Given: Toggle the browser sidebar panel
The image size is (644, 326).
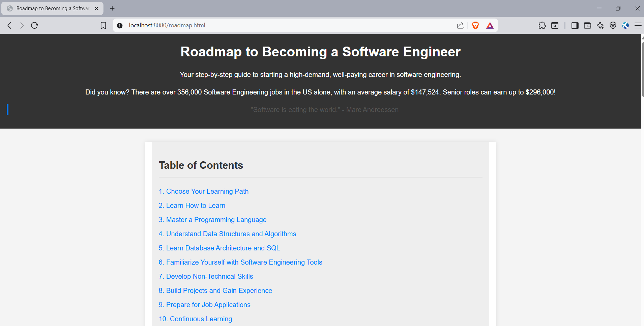Looking at the screenshot, I should pos(575,25).
